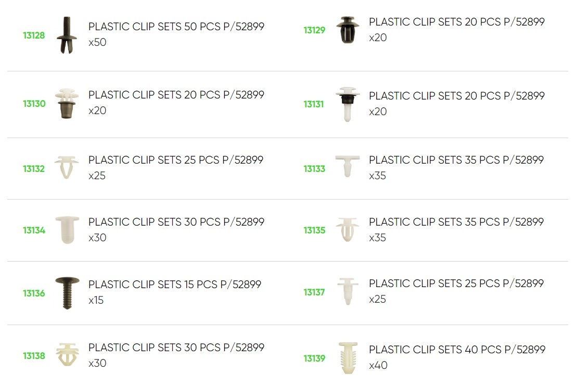Click the 15 PCS plastic clip set title
The height and width of the screenshot is (384, 588).
pyautogui.click(x=175, y=284)
